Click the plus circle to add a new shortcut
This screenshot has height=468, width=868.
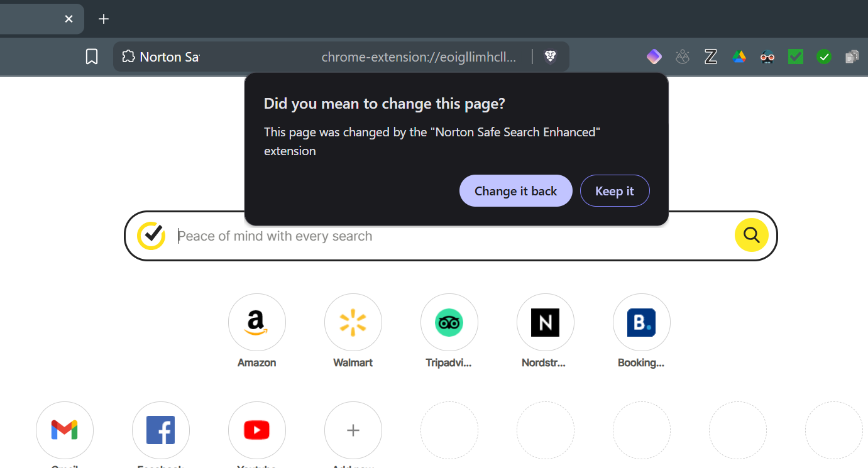point(353,431)
